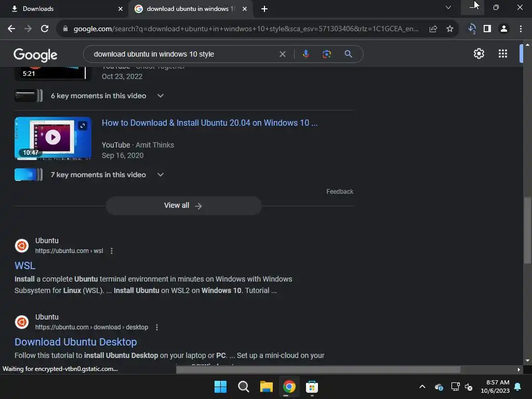This screenshot has height=399, width=532.
Task: Click in the Google search field
Action: [x=183, y=54]
